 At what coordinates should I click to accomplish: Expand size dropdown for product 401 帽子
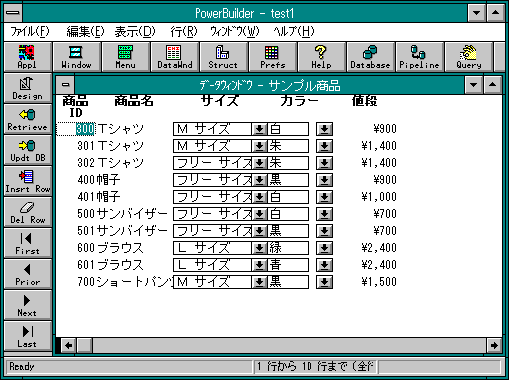[x=259, y=197]
